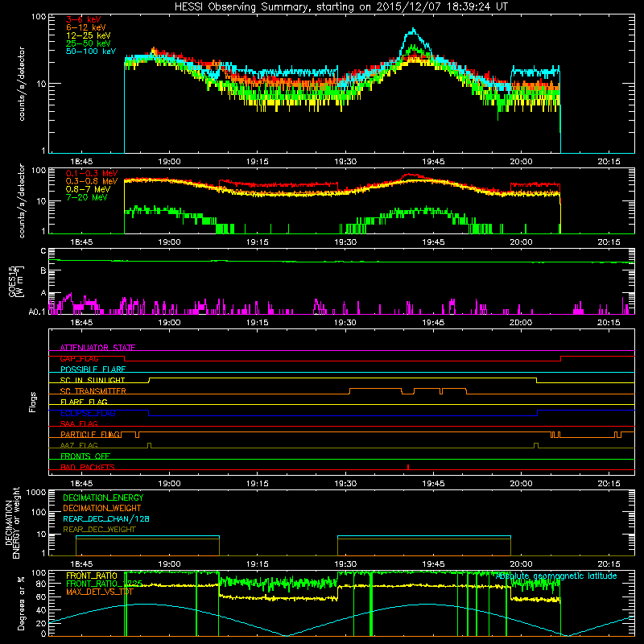Viewport: 644px width, 644px height.
Task: Click the yellow 0.8-7 MeV legend label
Action: tap(88, 189)
